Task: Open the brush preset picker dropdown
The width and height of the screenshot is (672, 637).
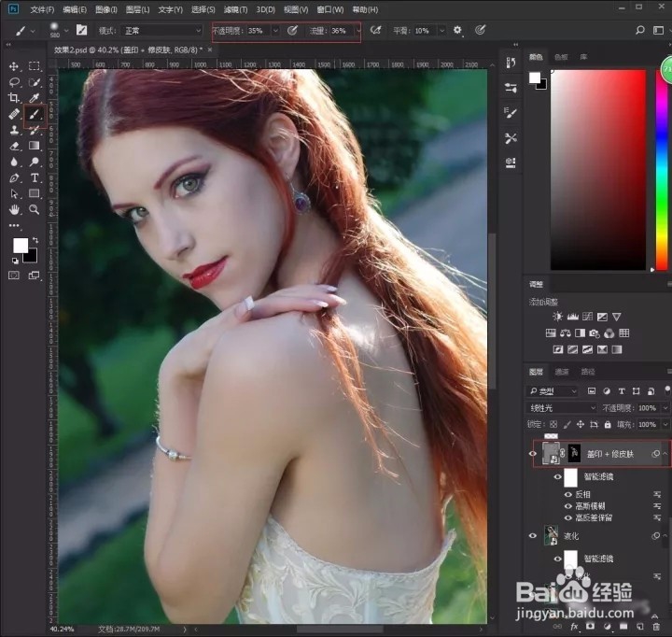Action: pos(66,31)
